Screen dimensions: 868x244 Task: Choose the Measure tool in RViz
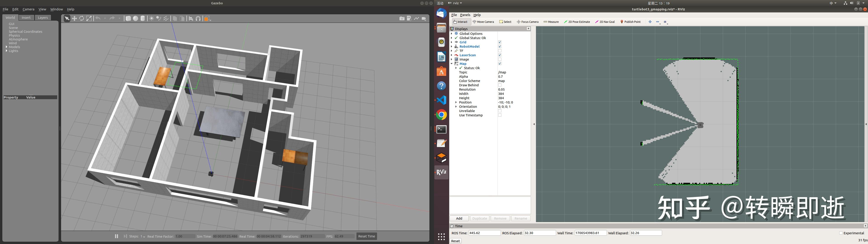coord(551,21)
